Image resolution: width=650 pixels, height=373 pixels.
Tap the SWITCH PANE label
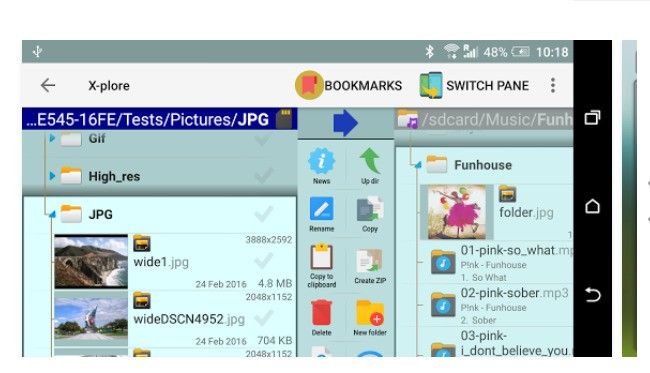(488, 86)
